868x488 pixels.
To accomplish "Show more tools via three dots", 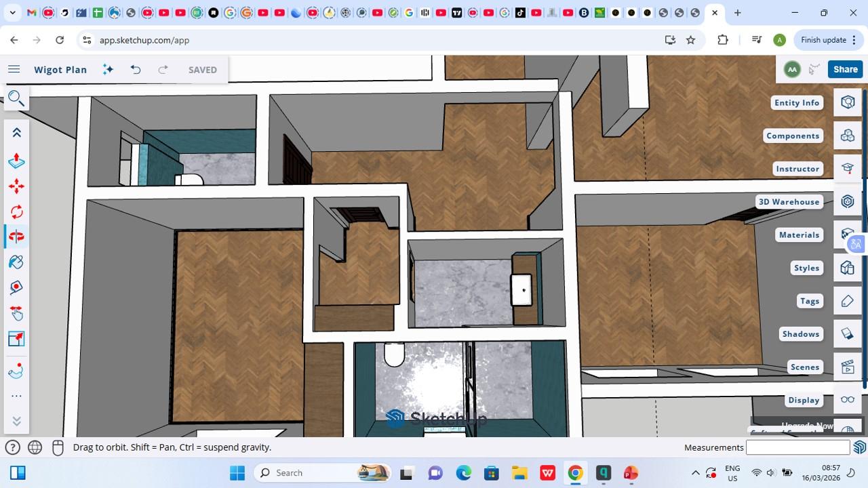I will click(16, 396).
